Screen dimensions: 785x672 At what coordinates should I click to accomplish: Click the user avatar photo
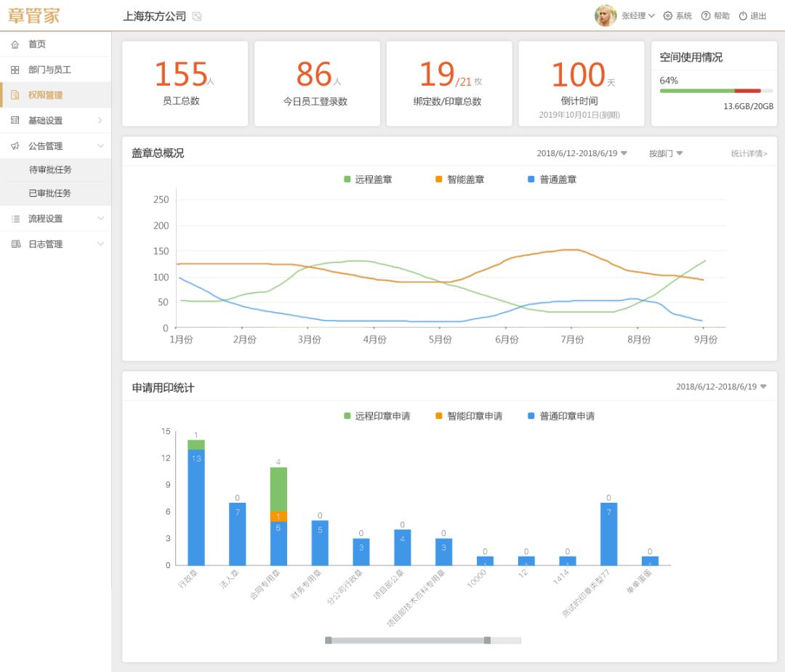pyautogui.click(x=605, y=15)
